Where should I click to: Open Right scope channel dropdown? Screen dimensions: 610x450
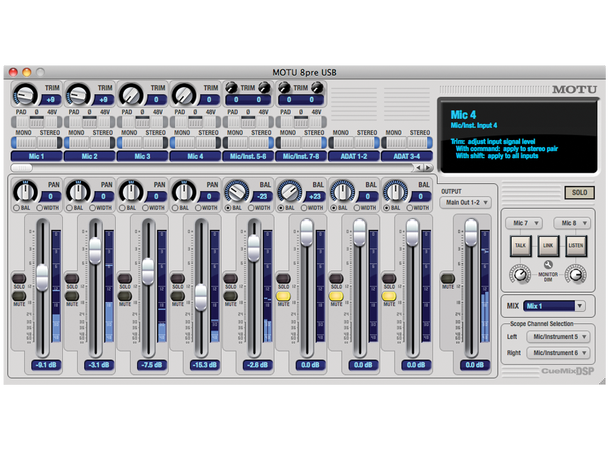tap(558, 353)
